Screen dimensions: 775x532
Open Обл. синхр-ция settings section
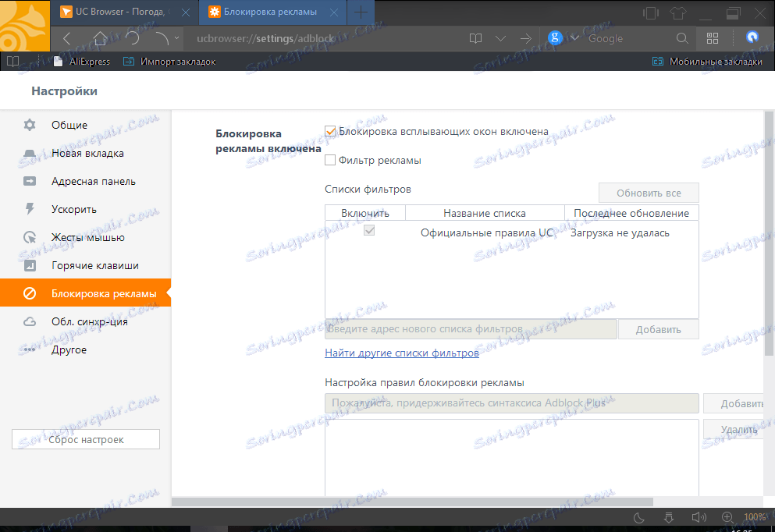[86, 321]
